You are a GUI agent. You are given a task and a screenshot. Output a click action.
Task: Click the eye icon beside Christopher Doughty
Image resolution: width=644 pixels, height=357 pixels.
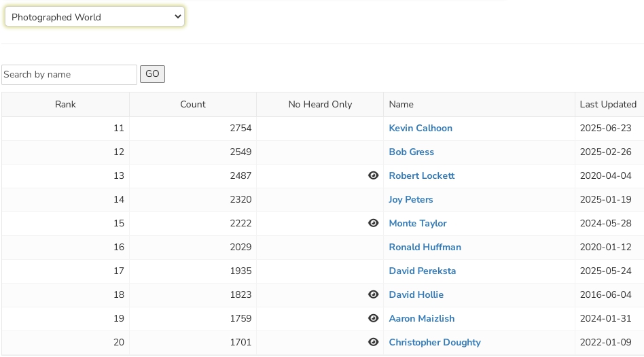[x=373, y=342]
